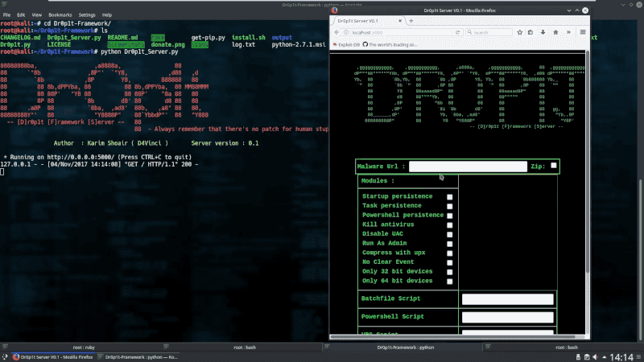Select Dr0p1t-Framework : python Konsole tab
Screen dimensions: 644x362
[x=406, y=348]
